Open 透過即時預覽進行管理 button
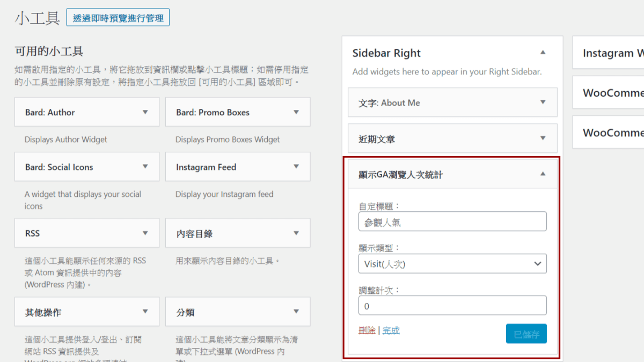 pos(118,18)
